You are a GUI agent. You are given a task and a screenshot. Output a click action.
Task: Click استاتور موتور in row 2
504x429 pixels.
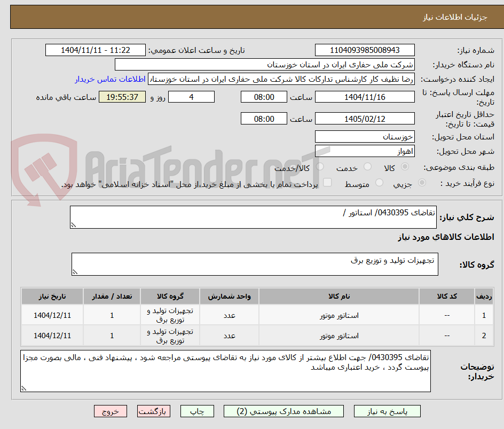339,336
